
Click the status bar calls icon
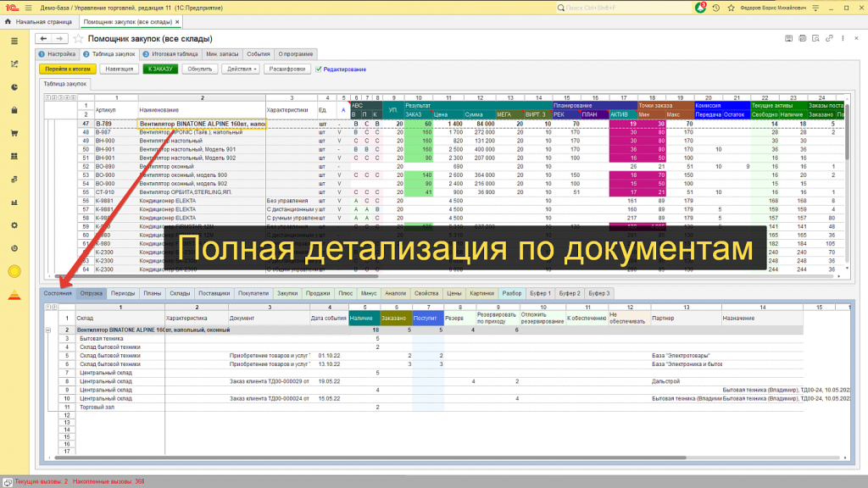tap(7, 482)
